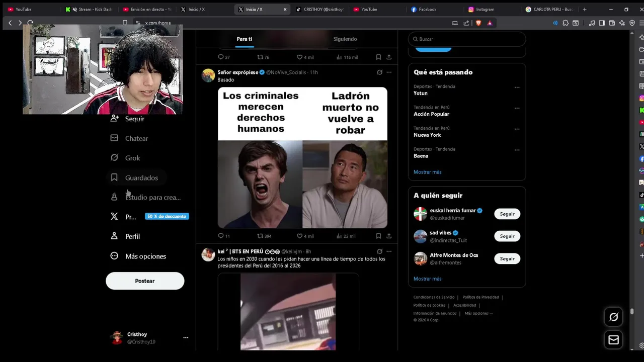The image size is (644, 362).
Task: Open the Leo AI sparkle icon
Action: (x=622, y=23)
